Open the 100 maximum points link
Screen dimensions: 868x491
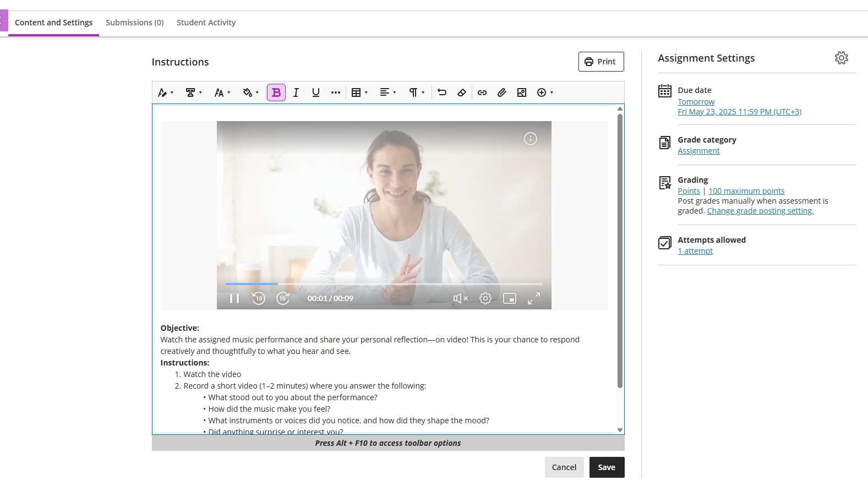pos(746,191)
